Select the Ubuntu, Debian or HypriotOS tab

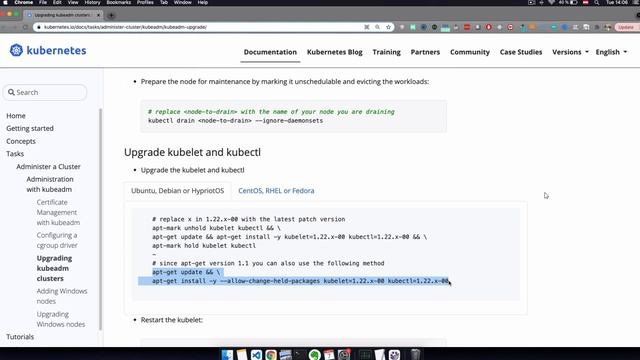click(x=178, y=191)
